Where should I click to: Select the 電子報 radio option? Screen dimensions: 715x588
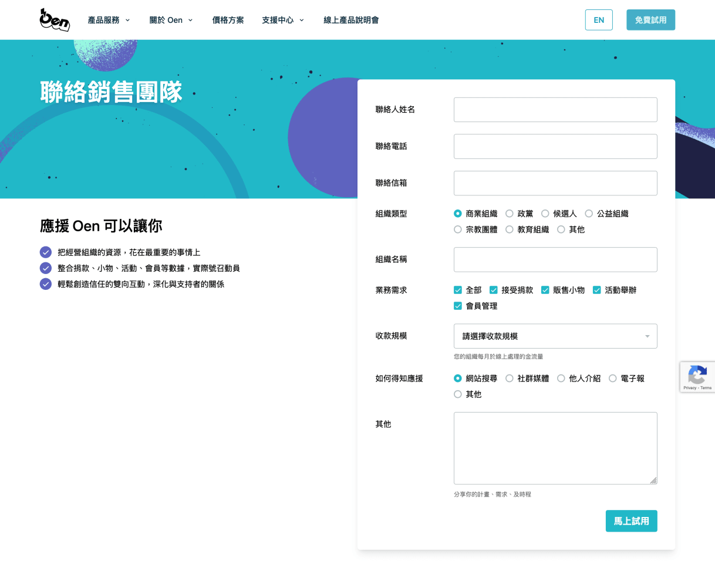point(613,379)
